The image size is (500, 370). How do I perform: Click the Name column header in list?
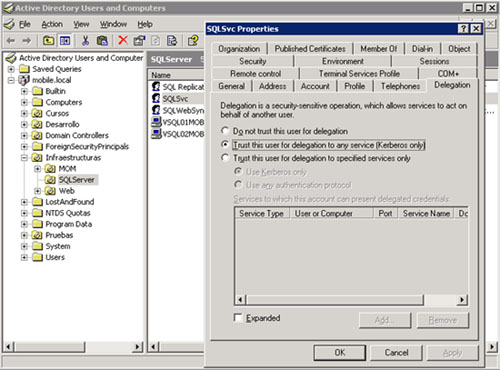pyautogui.click(x=176, y=75)
